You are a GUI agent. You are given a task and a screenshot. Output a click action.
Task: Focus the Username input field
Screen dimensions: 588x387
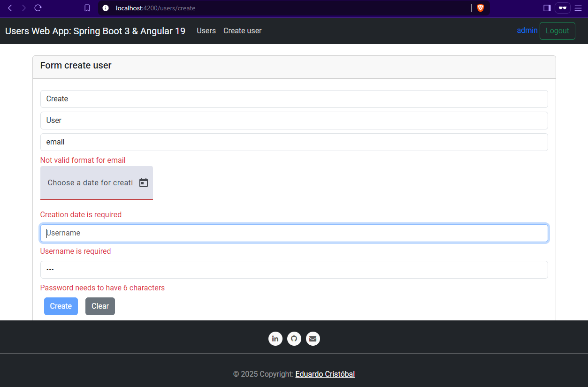pos(294,233)
